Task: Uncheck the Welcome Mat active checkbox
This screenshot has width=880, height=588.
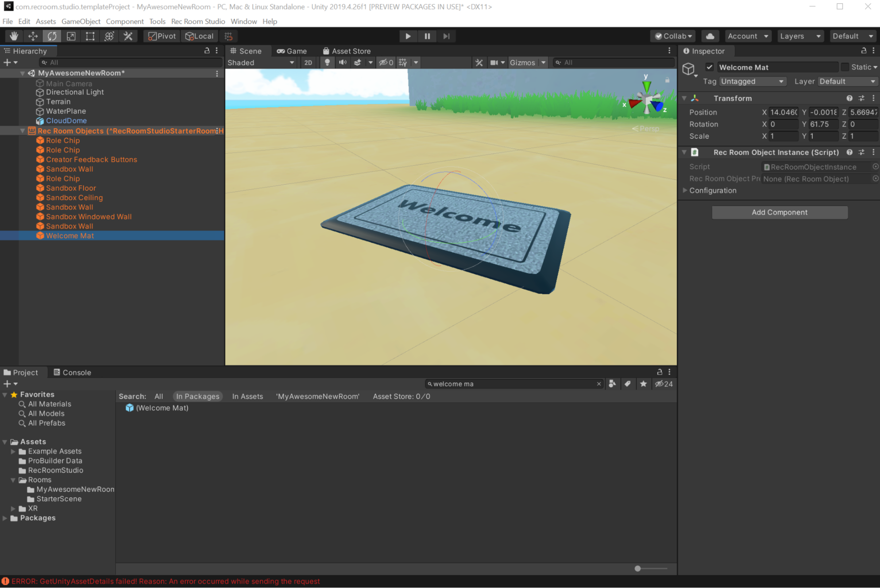Action: tap(709, 67)
